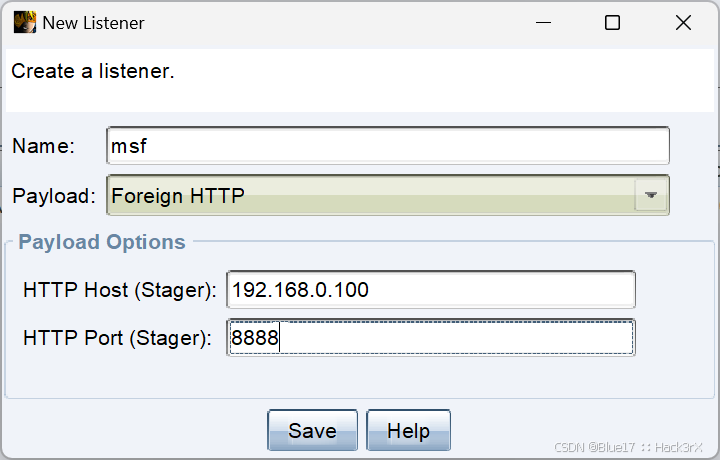720x460 pixels.
Task: Click the "New Listener" window title text
Action: (x=93, y=23)
